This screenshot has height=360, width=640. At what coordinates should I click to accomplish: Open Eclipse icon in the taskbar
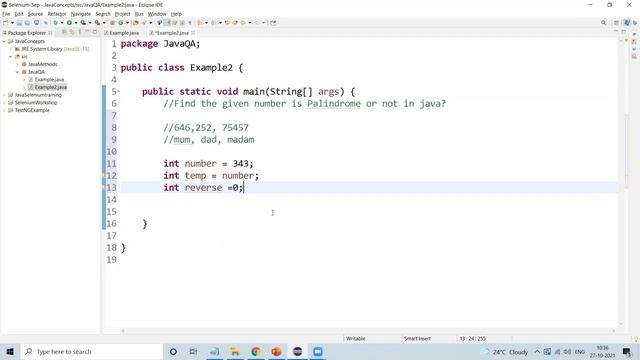point(297,351)
